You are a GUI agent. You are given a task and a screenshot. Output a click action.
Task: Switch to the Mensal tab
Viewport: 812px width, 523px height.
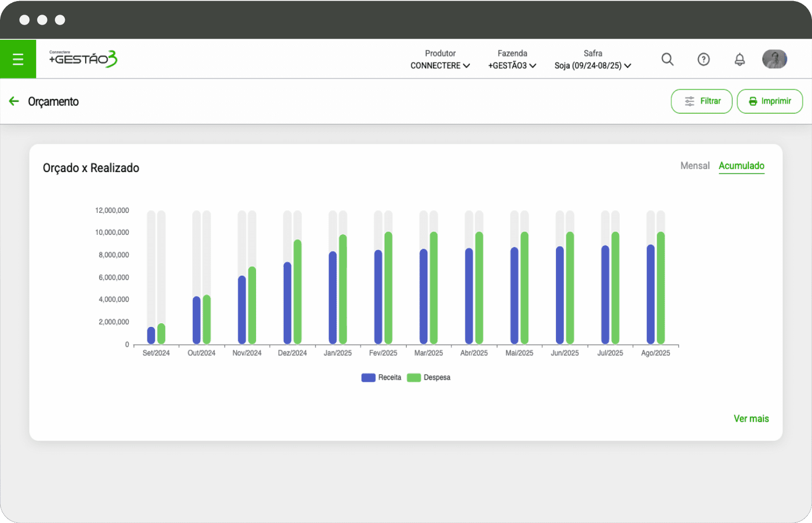[694, 166]
